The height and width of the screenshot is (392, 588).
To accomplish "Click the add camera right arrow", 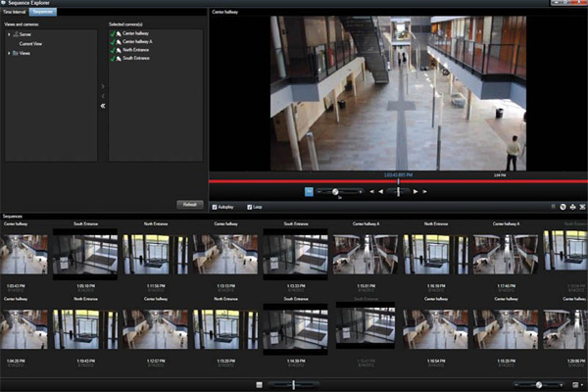I will click(x=103, y=88).
